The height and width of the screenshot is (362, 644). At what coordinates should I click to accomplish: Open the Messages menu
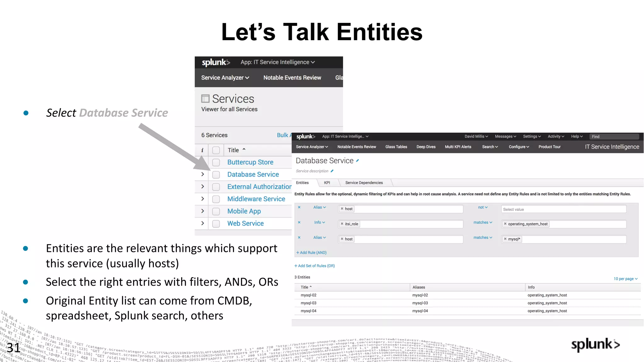click(x=505, y=136)
